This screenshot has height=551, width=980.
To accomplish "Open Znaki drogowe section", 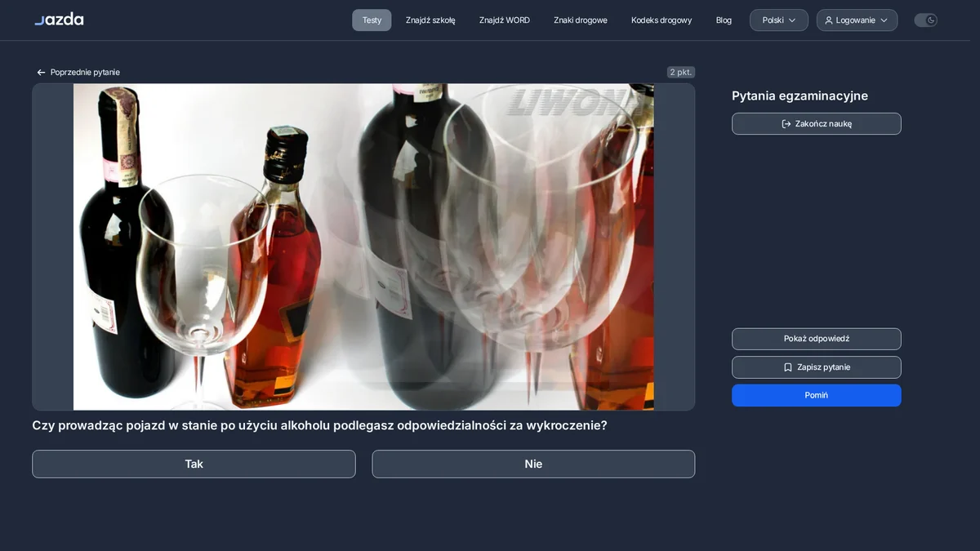I will [x=581, y=20].
